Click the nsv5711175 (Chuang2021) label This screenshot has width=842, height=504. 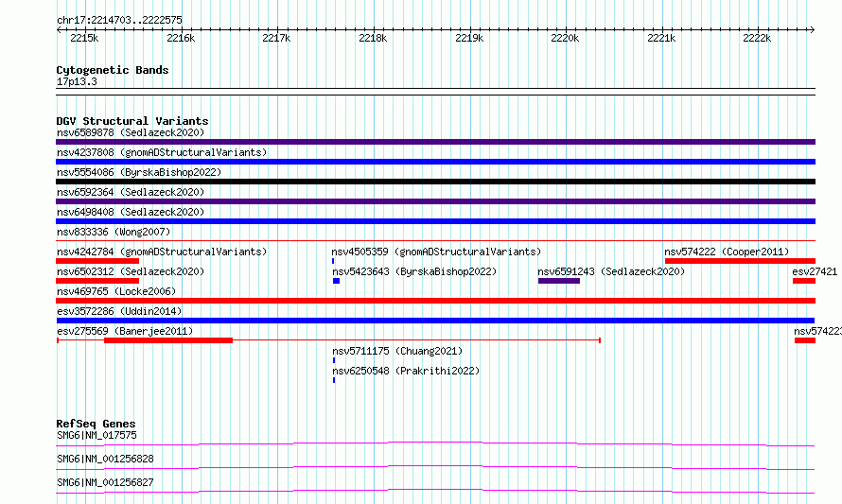[397, 351]
